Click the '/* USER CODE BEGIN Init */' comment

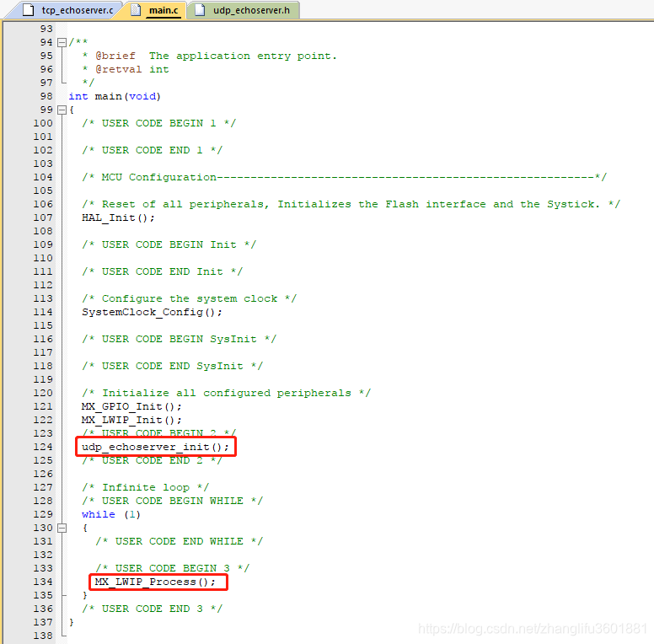pyautogui.click(x=169, y=244)
